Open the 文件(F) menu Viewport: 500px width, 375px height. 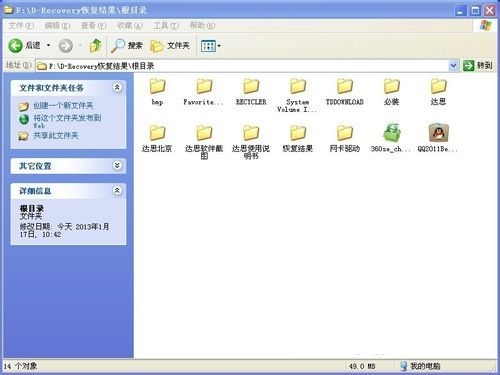pos(21,25)
